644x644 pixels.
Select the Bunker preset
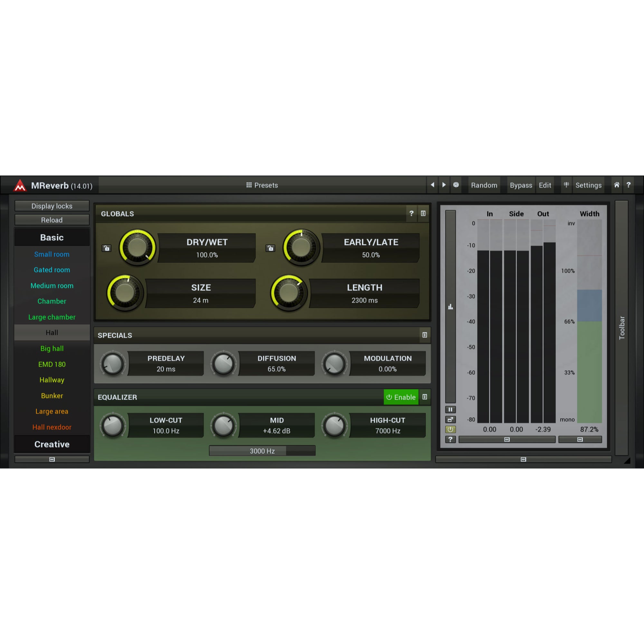(x=52, y=396)
